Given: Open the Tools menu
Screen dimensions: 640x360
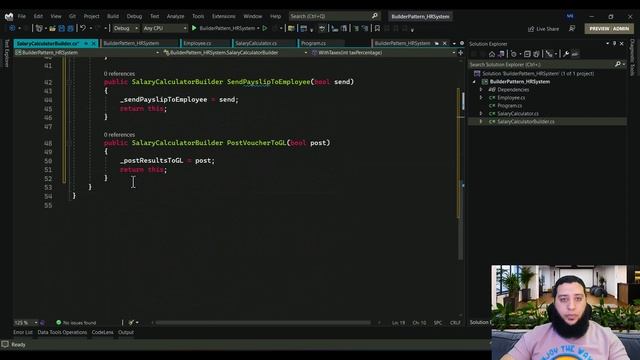Looking at the screenshot, I should coord(198,16).
